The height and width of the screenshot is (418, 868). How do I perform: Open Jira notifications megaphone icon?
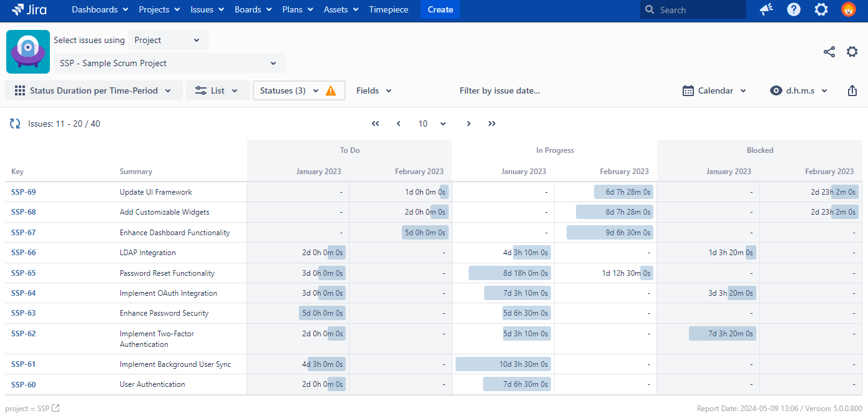(766, 10)
